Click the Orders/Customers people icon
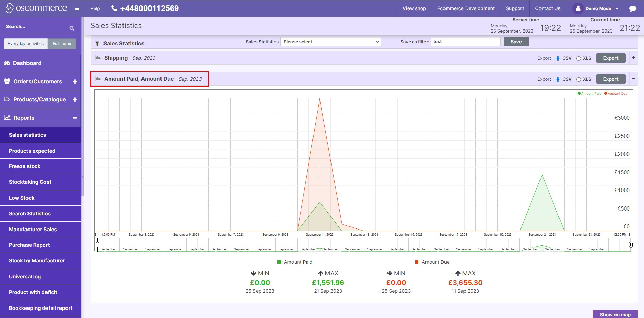 pyautogui.click(x=7, y=81)
